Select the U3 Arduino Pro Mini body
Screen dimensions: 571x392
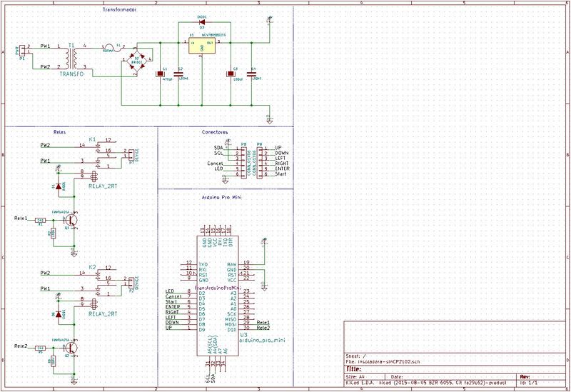coord(218,296)
